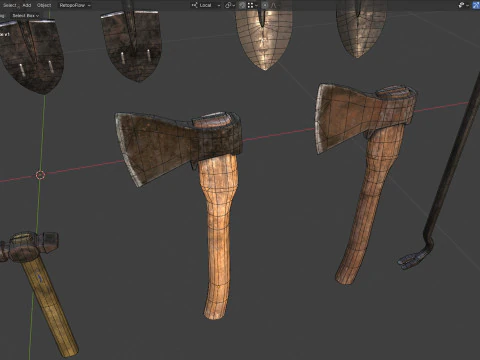This screenshot has width=480, height=360.
Task: Toggle the snapping magnet icon
Action: click(x=242, y=5)
